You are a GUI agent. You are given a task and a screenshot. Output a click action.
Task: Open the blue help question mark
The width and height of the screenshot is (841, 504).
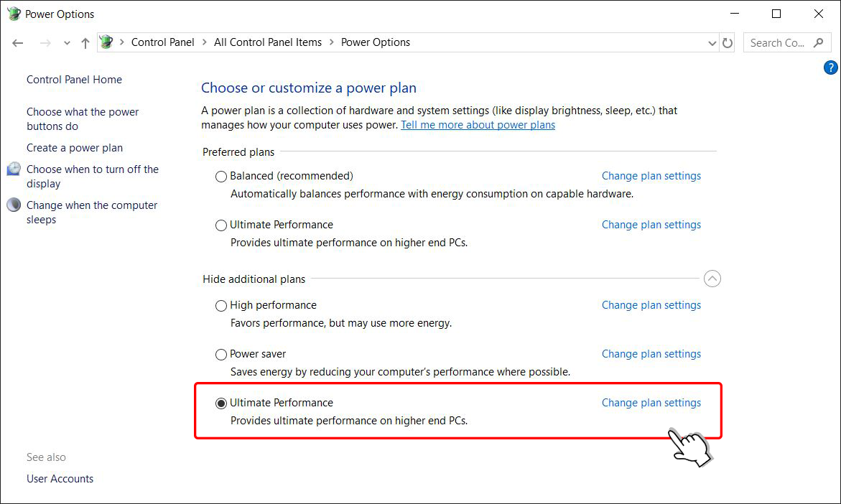(830, 67)
